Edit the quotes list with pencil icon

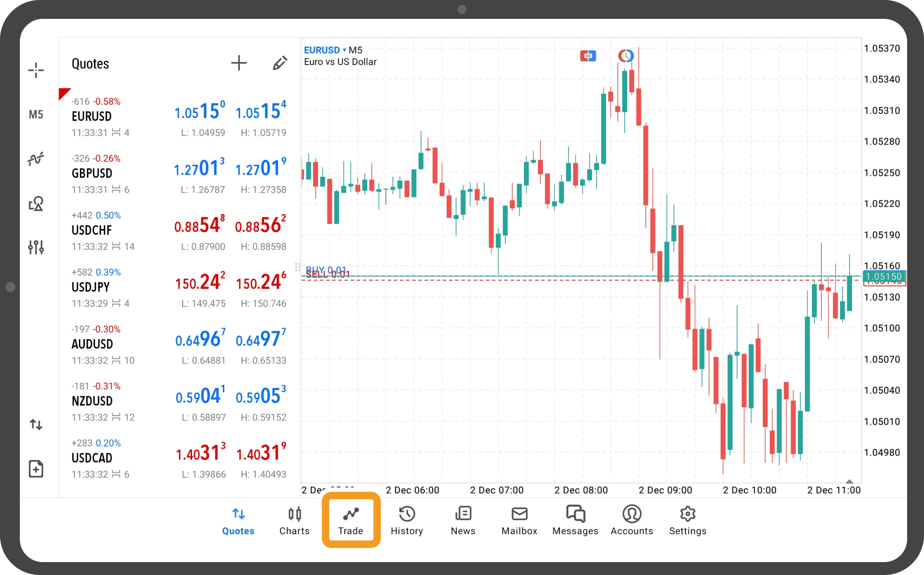click(x=279, y=63)
